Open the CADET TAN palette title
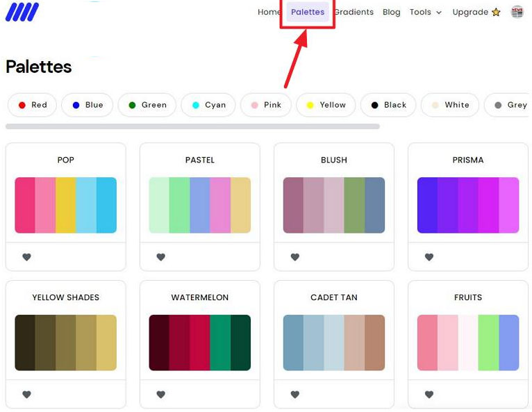This screenshot has width=532, height=412. click(334, 297)
